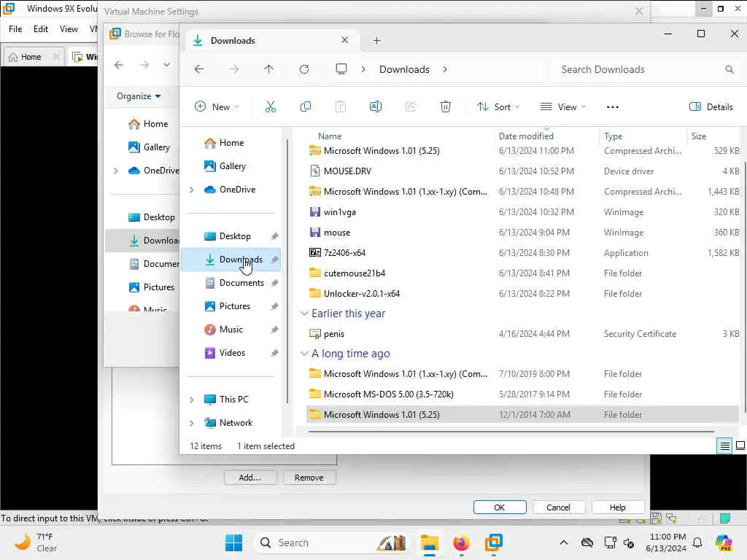Image resolution: width=747 pixels, height=560 pixels.
Task: Expand OneDrive in Explorer sidebar
Action: 192,190
